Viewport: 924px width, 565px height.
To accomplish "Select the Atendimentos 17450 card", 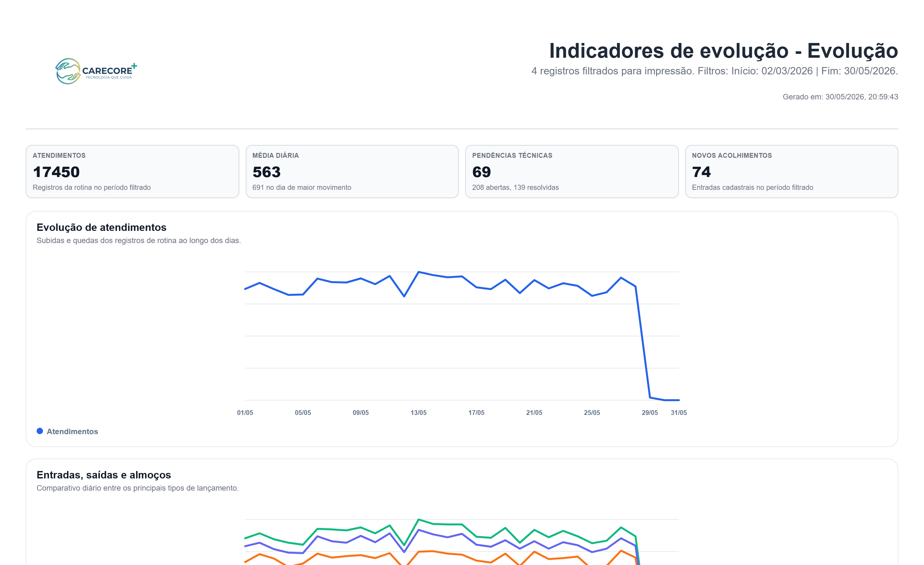I will pos(133,172).
